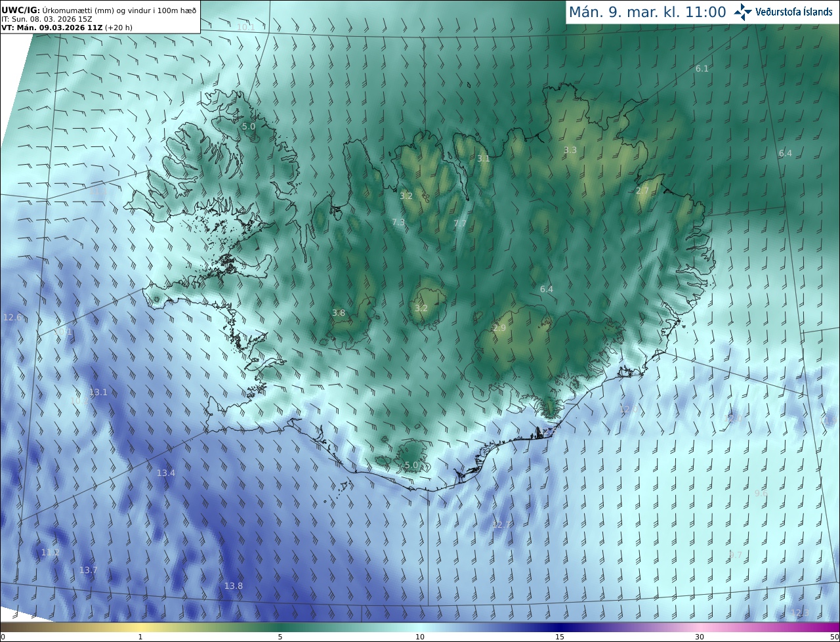This screenshot has height=642, width=840.
Task: Click the 13.7 value in the southwest corner
Action: pyautogui.click(x=89, y=570)
